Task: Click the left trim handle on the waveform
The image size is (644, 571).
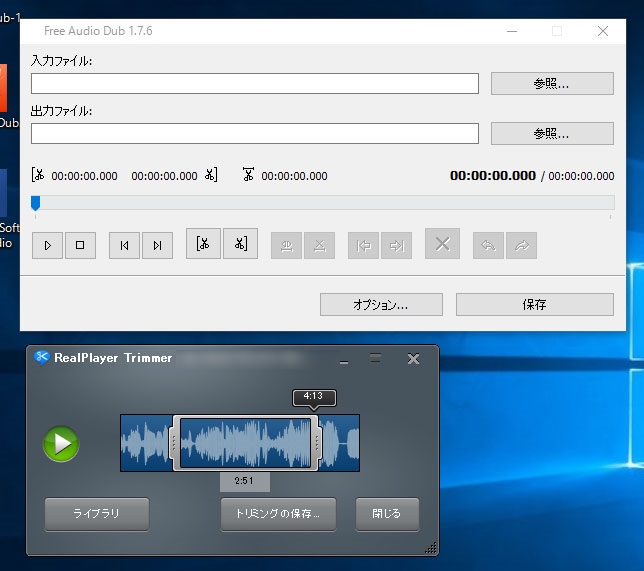Action: (x=175, y=443)
